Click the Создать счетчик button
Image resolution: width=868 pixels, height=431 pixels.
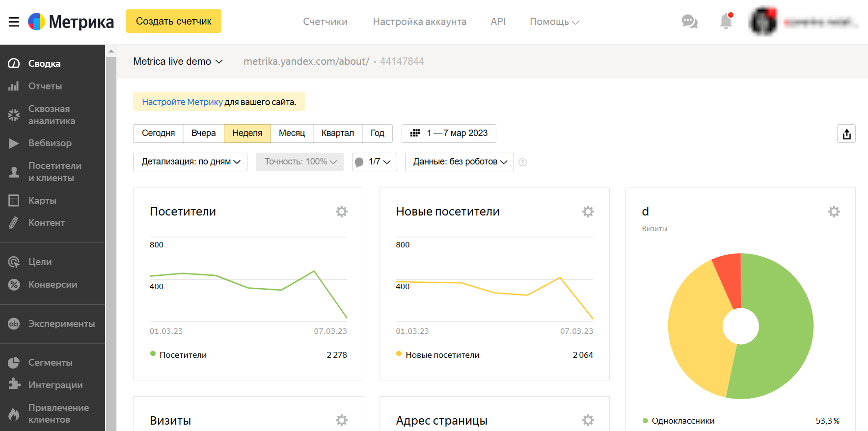coord(174,21)
